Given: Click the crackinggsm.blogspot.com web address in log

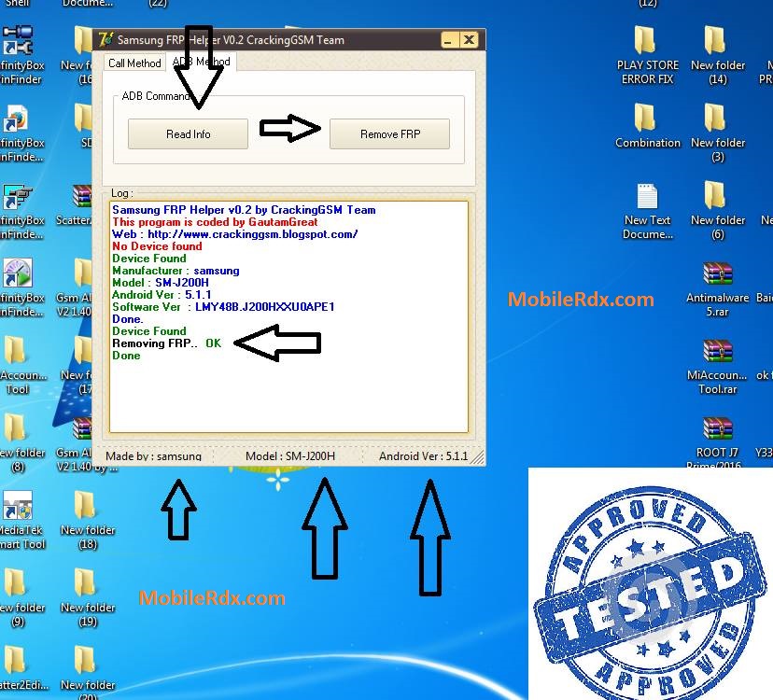Looking at the screenshot, I should pyautogui.click(x=252, y=234).
